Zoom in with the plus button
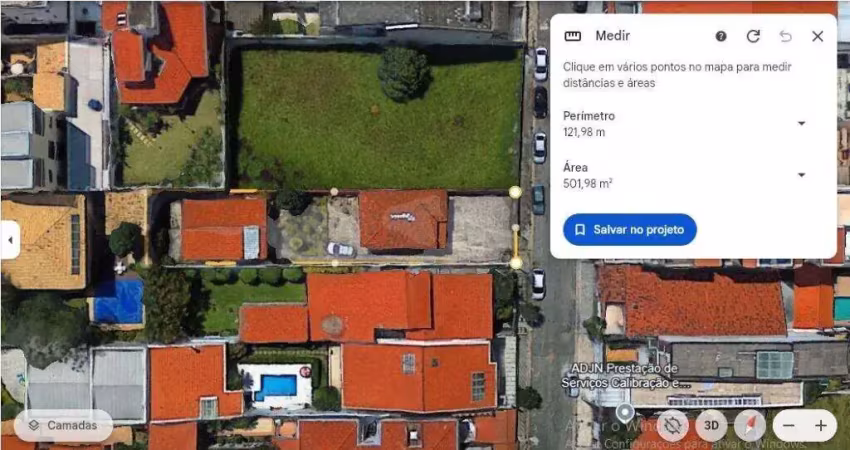This screenshot has height=450, width=850. (821, 425)
